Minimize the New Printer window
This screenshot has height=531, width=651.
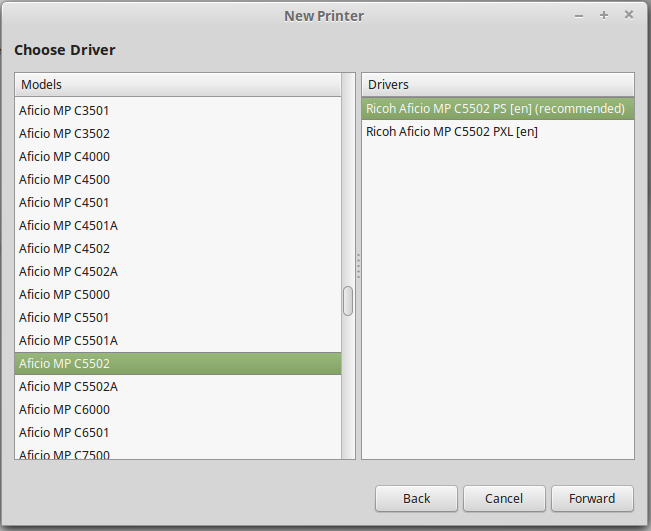coord(579,16)
